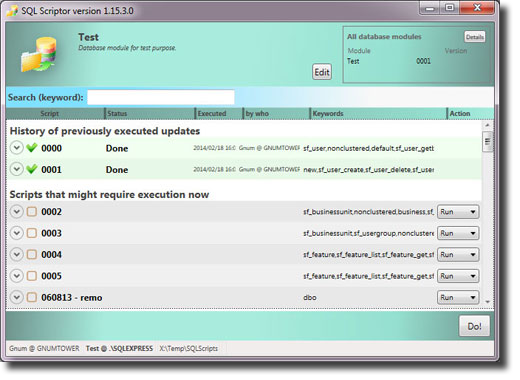Click script name 0000

coord(51,148)
